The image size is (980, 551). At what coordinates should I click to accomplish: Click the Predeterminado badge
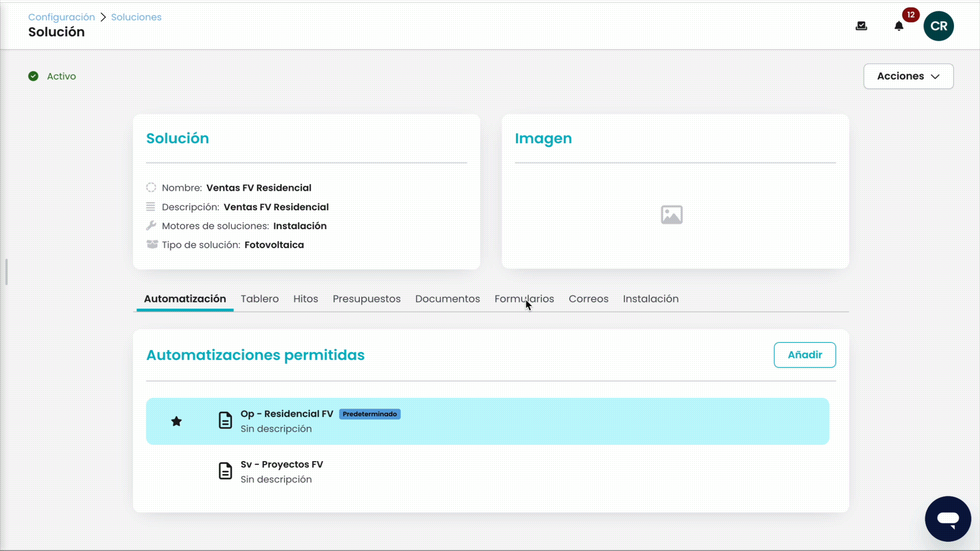coord(370,414)
